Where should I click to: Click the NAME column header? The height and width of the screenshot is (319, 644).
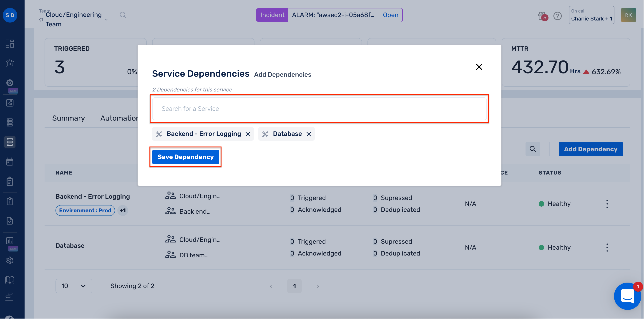coord(64,173)
